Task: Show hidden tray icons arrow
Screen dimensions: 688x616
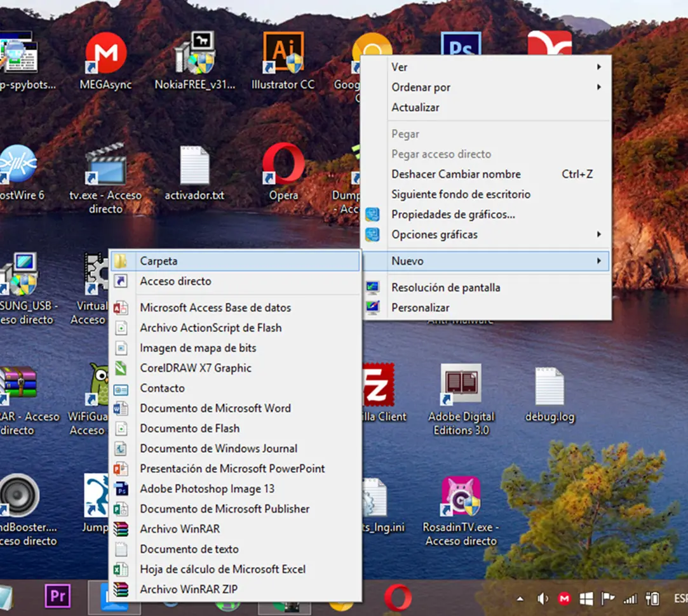Action: 520,598
